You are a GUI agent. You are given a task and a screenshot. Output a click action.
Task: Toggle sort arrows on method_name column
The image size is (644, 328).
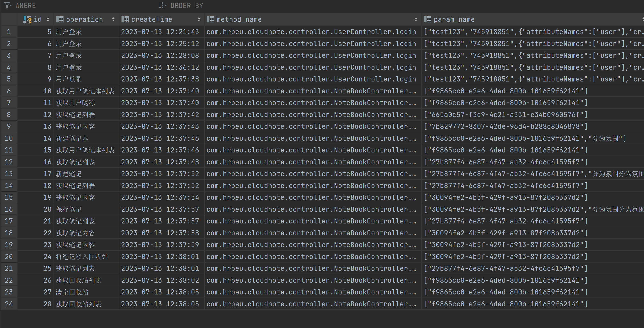pos(415,20)
